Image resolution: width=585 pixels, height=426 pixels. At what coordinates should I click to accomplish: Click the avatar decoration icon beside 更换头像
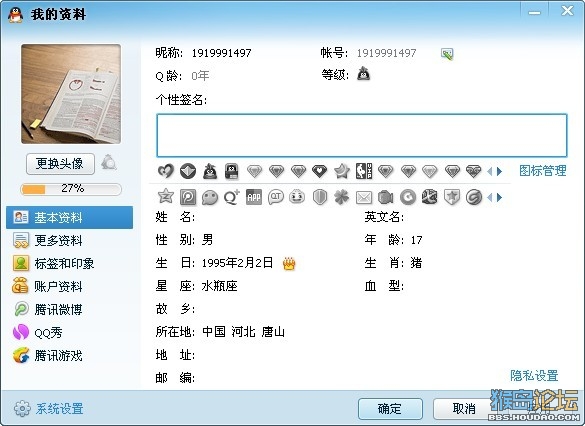[109, 162]
